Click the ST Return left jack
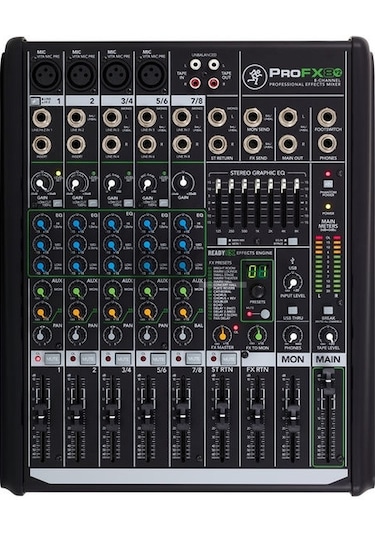Screen dimensions: 375x535 217,117
